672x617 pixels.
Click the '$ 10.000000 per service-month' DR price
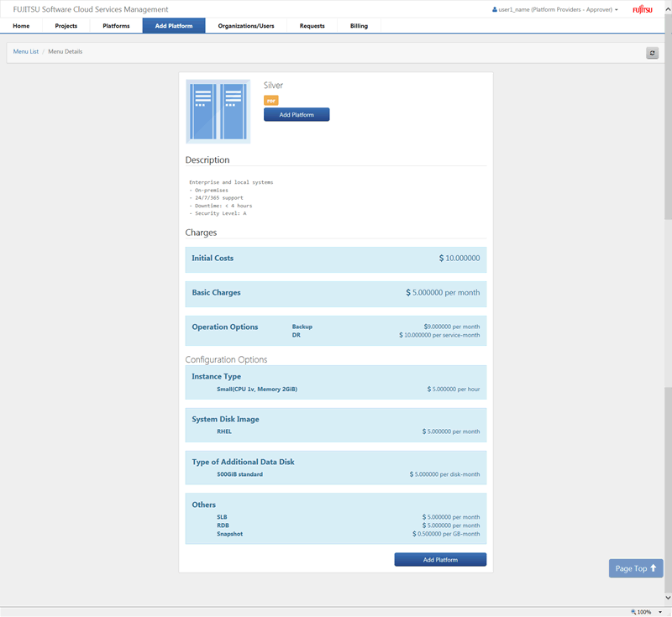click(439, 335)
